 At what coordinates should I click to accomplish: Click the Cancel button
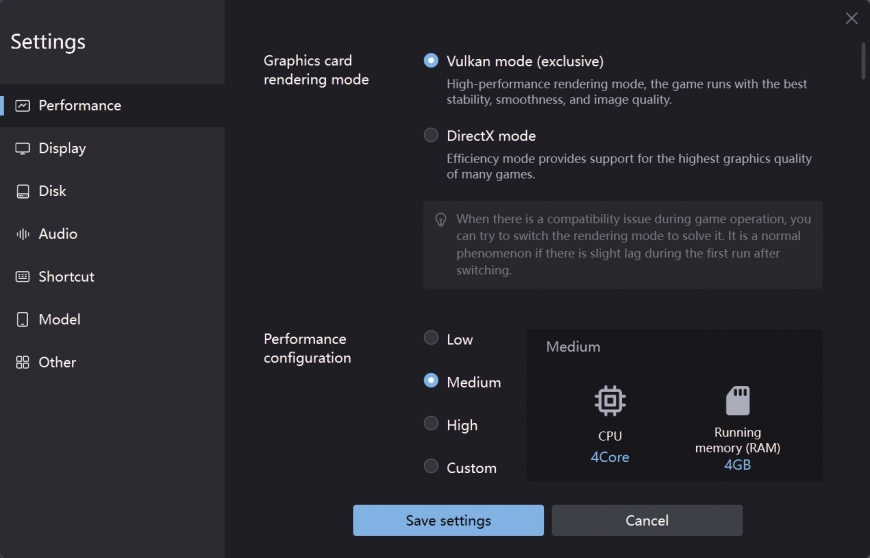point(647,520)
